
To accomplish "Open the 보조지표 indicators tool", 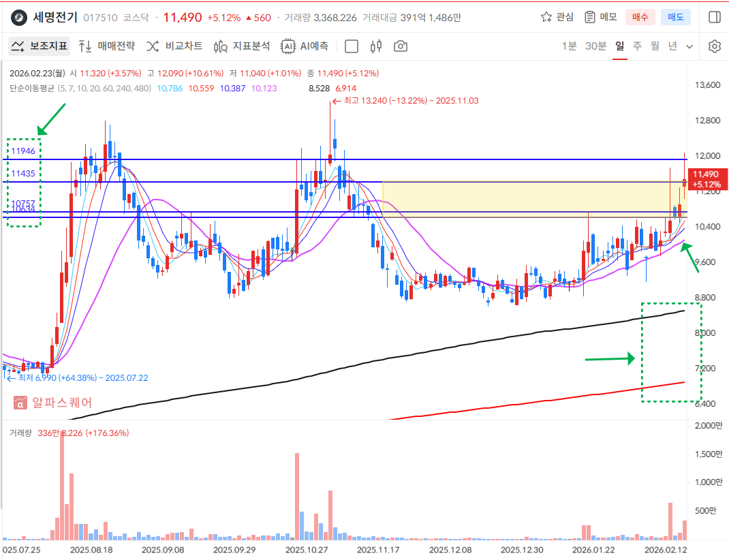I will click(x=40, y=46).
